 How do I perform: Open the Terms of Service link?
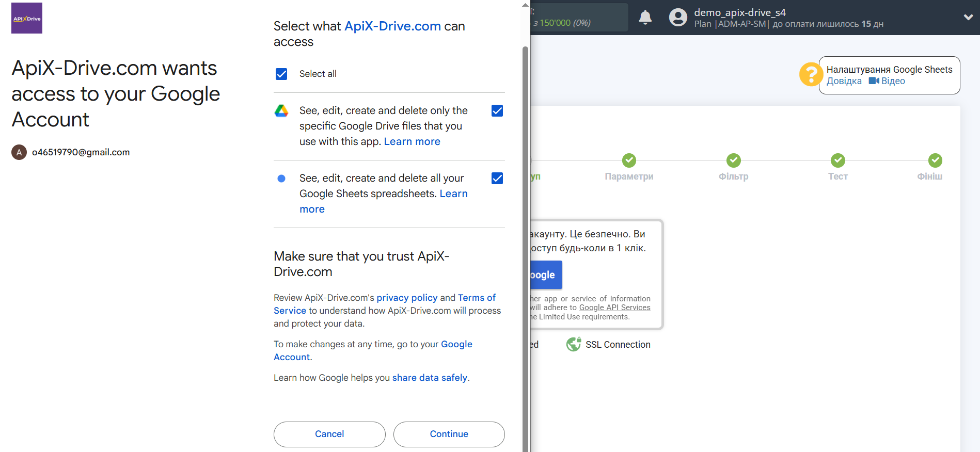tap(477, 298)
